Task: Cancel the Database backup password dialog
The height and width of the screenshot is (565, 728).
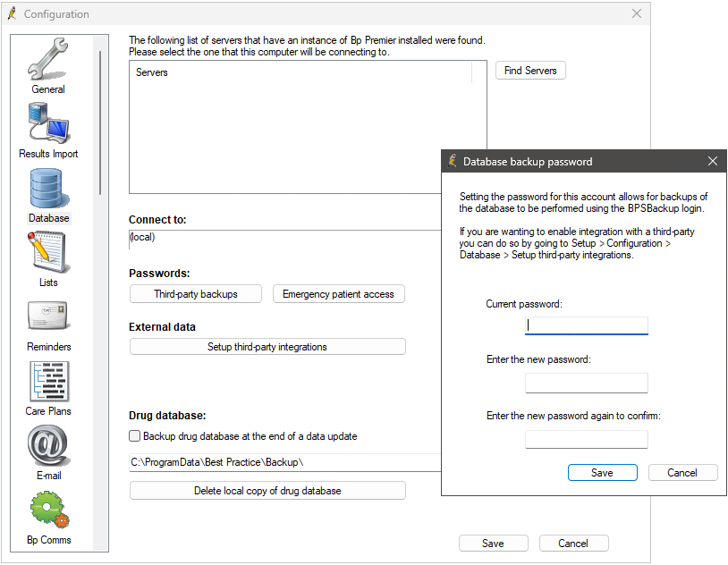Action: (682, 473)
